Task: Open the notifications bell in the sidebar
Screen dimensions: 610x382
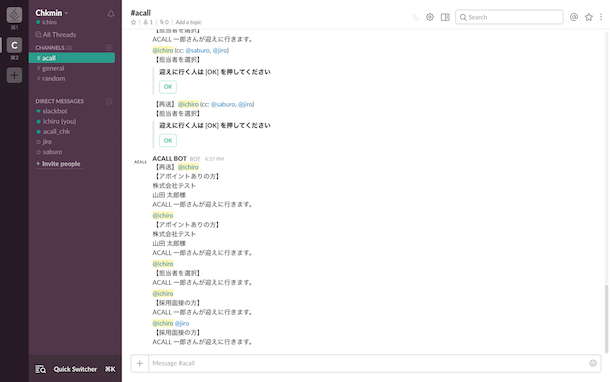Action: [x=111, y=14]
